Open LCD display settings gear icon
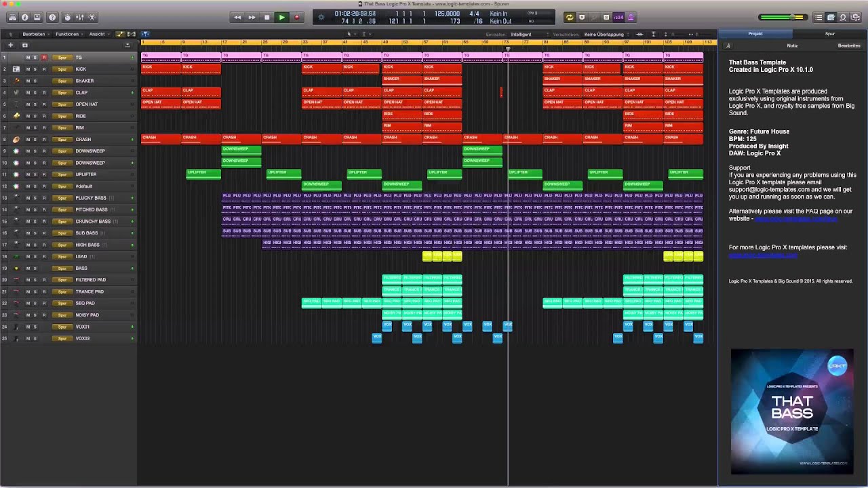 pyautogui.click(x=321, y=17)
